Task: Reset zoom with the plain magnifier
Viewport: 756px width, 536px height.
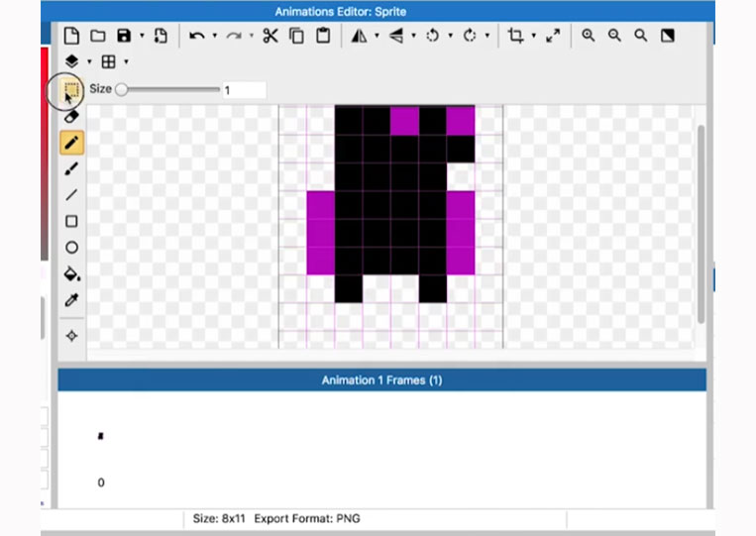Action: pyautogui.click(x=641, y=36)
